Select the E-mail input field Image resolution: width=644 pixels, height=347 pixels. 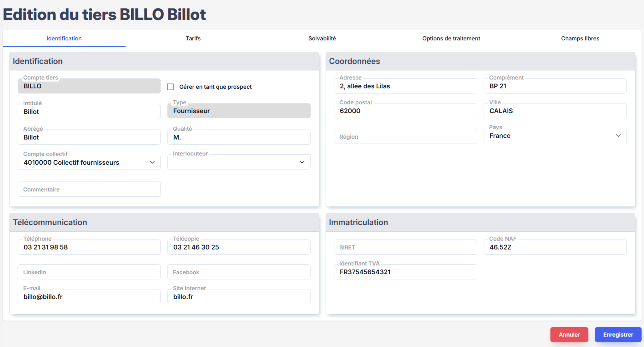click(x=89, y=297)
